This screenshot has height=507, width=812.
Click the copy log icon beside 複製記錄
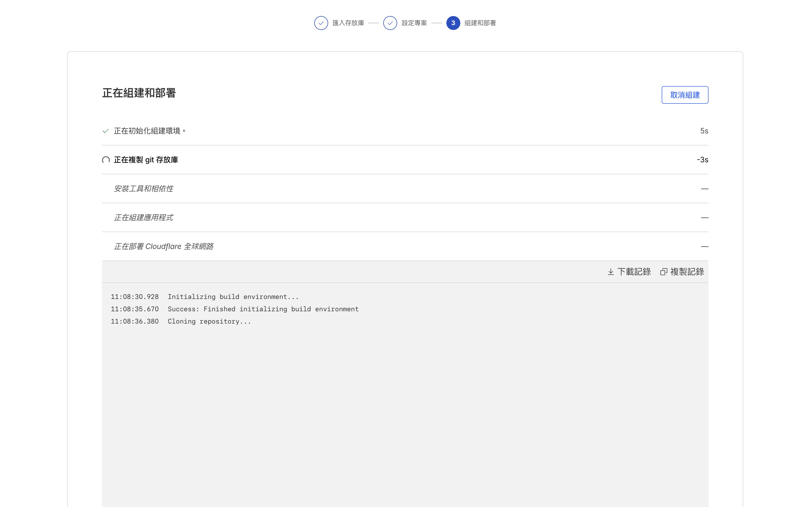click(664, 272)
